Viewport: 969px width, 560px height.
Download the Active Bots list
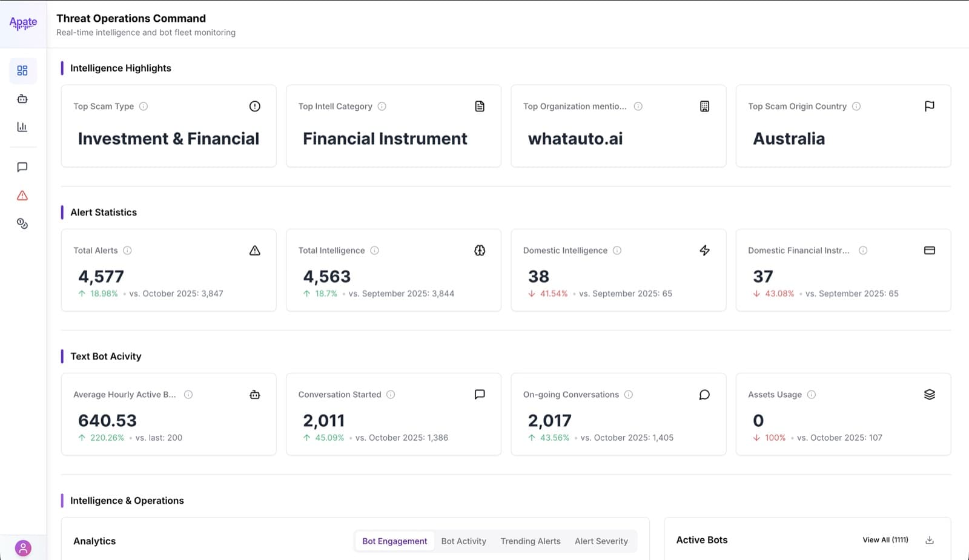coord(930,540)
